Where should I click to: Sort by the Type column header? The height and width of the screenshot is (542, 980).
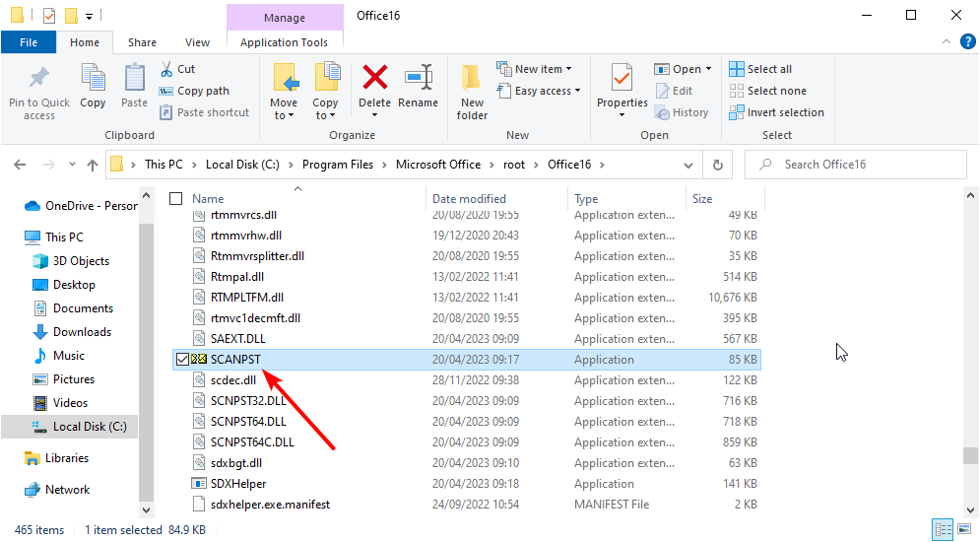click(586, 199)
